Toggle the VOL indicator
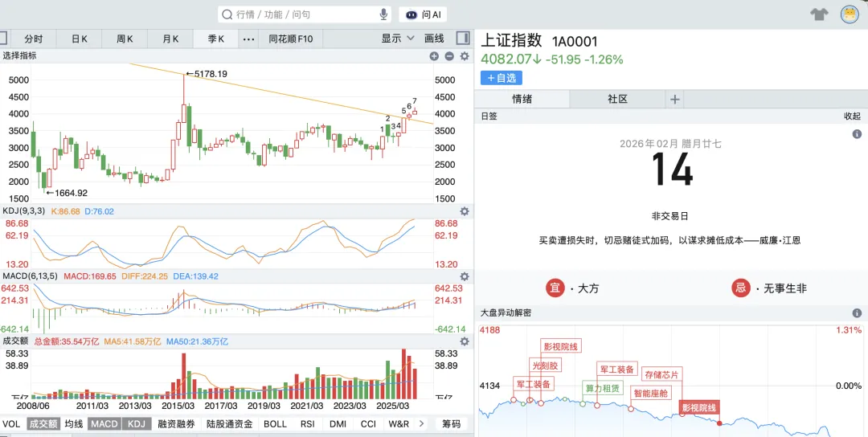The height and width of the screenshot is (437, 868). 11,423
